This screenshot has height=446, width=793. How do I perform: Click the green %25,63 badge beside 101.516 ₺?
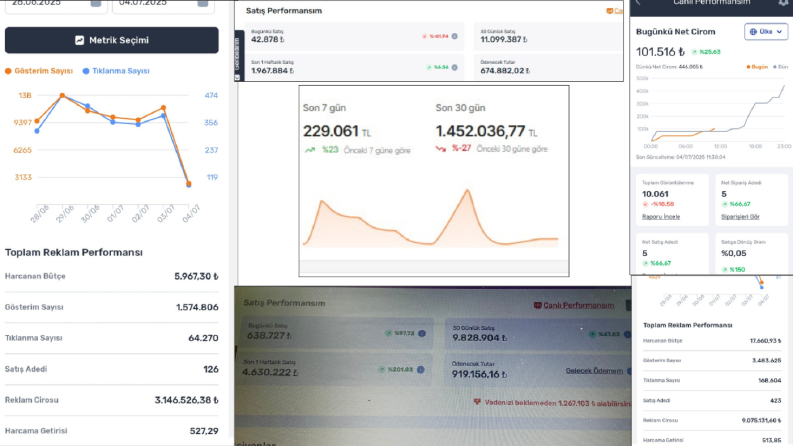tap(706, 52)
